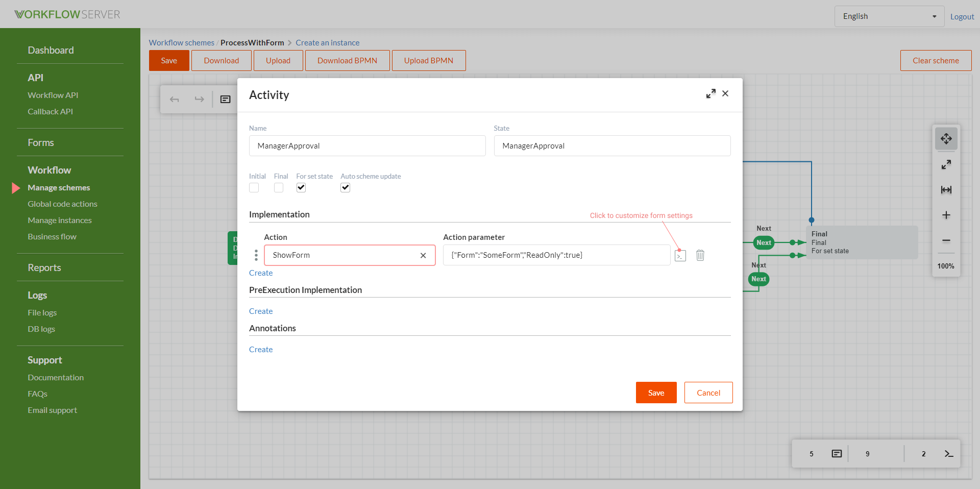Click the form settings code icon
Image resolution: width=980 pixels, height=489 pixels.
tap(680, 256)
